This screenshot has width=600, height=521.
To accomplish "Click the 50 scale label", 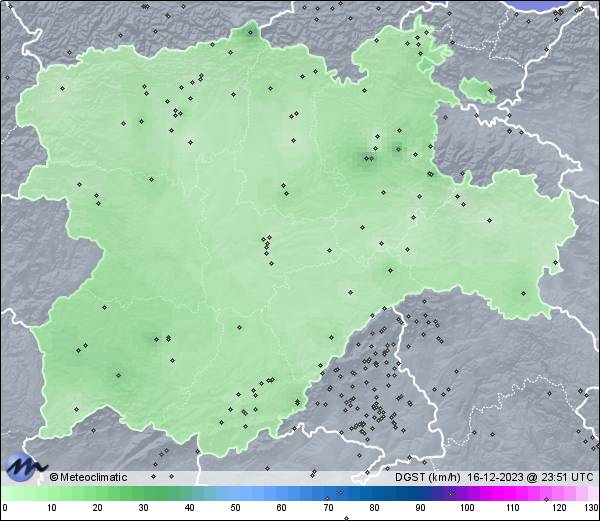I will coord(235,508).
